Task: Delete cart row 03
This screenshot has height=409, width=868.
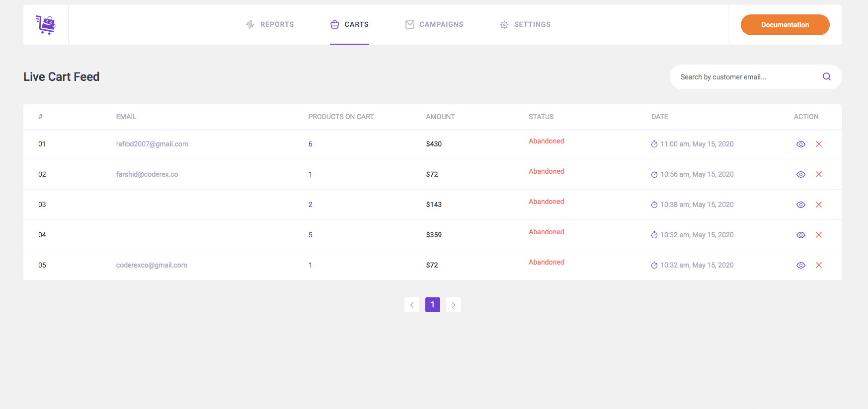Action: tap(819, 204)
